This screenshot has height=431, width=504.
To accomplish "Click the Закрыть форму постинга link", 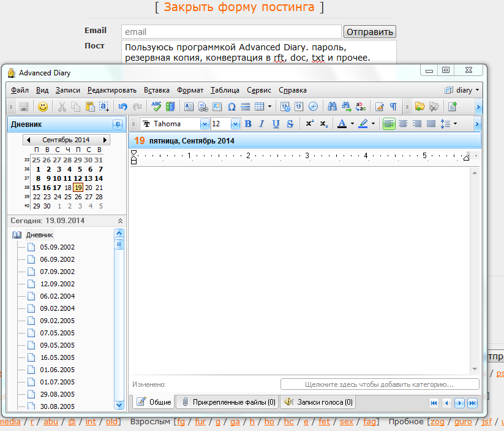I will 239,7.
